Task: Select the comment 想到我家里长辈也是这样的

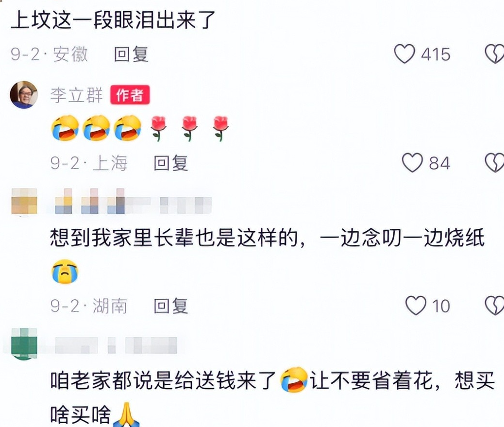Action: [267, 239]
